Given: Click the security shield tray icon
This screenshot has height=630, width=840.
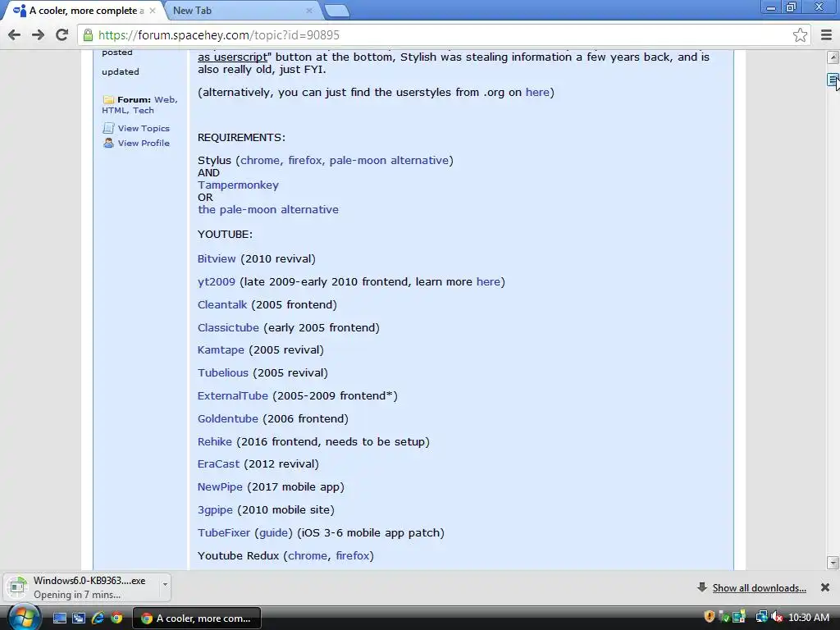Looking at the screenshot, I should [710, 617].
